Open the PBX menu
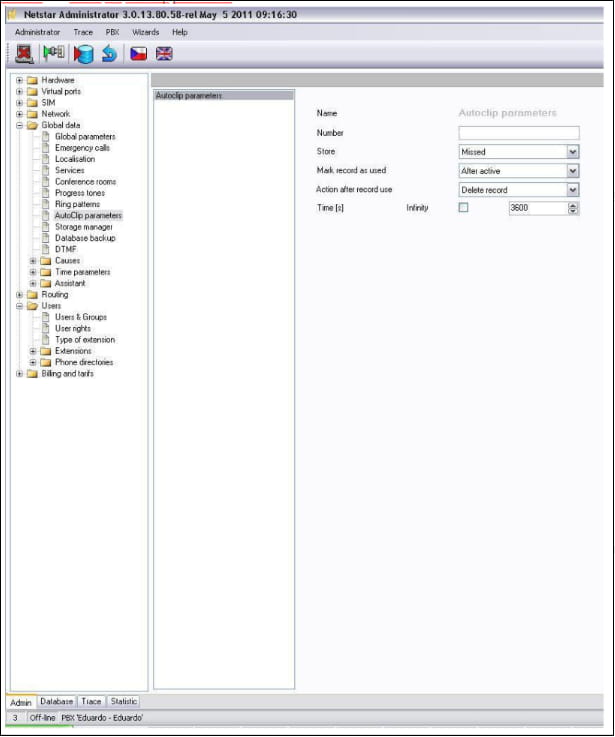 (112, 32)
